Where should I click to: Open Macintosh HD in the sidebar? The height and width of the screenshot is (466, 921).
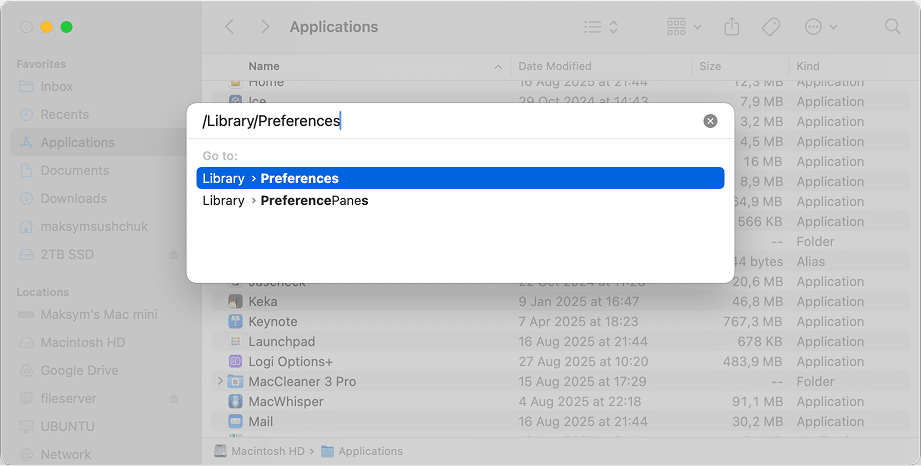[x=83, y=343]
